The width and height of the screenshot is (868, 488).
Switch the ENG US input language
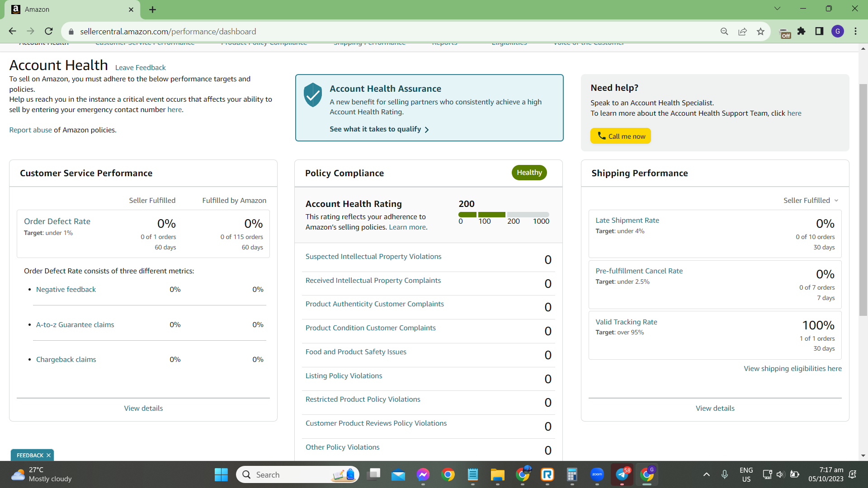point(746,474)
